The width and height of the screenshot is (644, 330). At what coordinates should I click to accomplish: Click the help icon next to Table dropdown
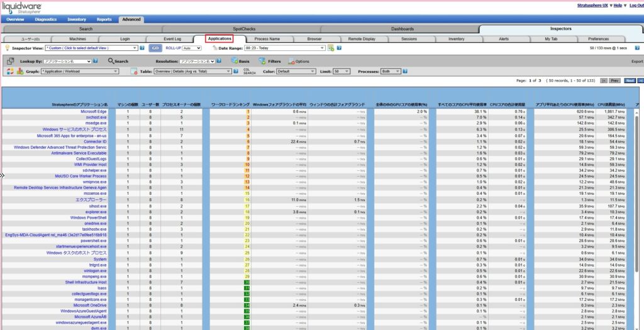pyautogui.click(x=236, y=72)
